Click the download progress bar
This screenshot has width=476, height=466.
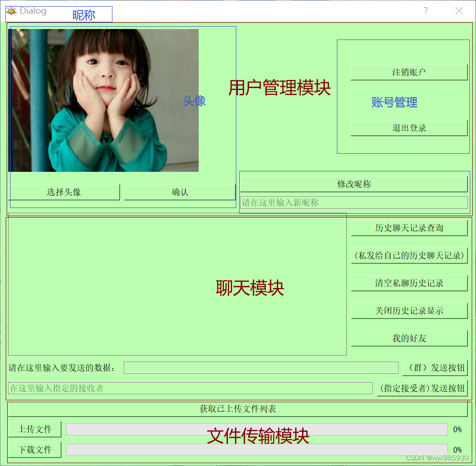(257, 450)
